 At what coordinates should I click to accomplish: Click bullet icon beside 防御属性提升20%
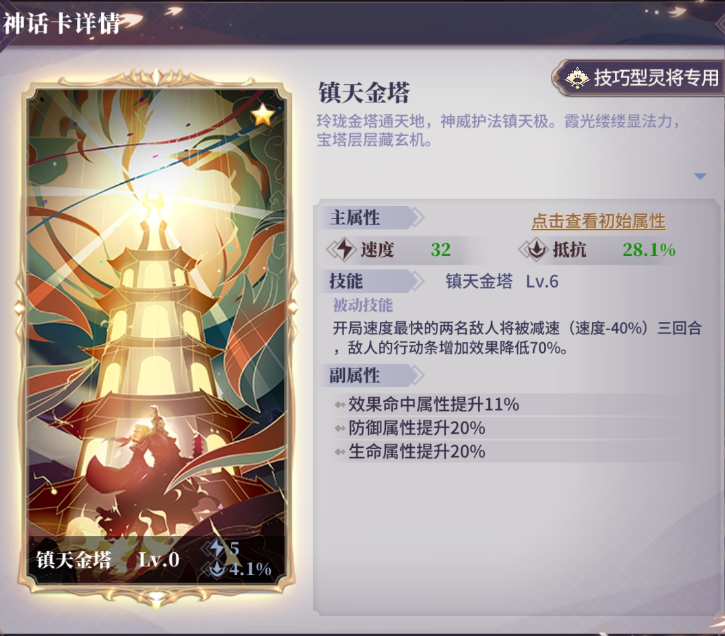[340, 428]
